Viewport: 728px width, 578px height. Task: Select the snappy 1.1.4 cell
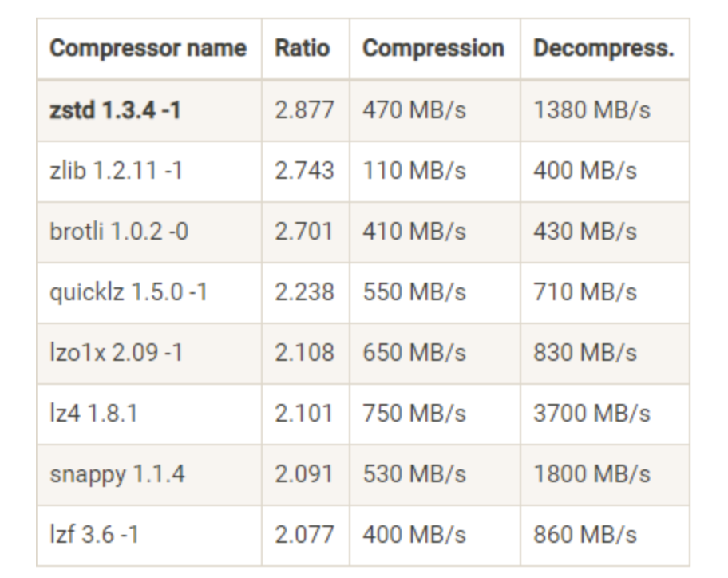(148, 475)
